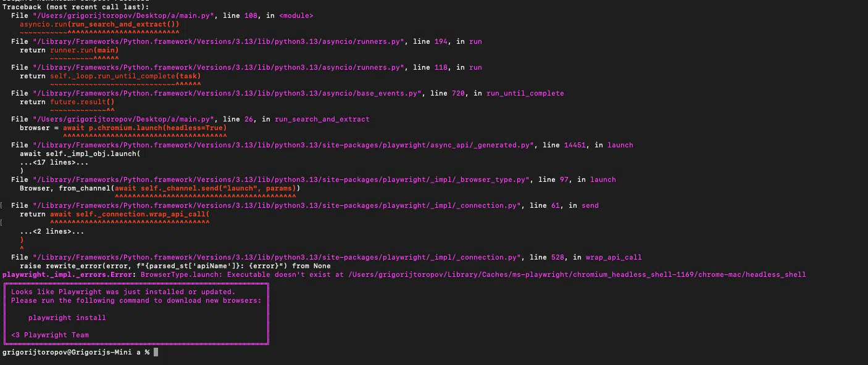The image size is (868, 365).
Task: Click the _connection.py path on the line 61 row
Action: pyautogui.click(x=277, y=205)
